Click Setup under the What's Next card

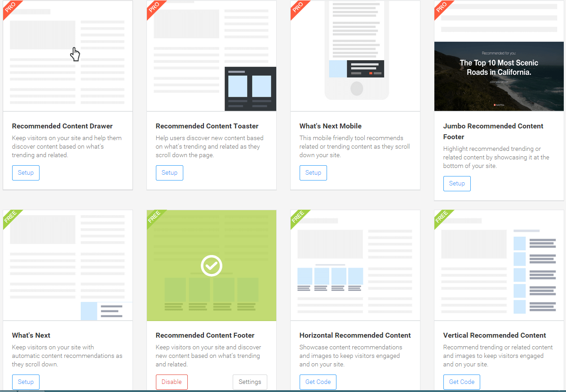pos(26,382)
